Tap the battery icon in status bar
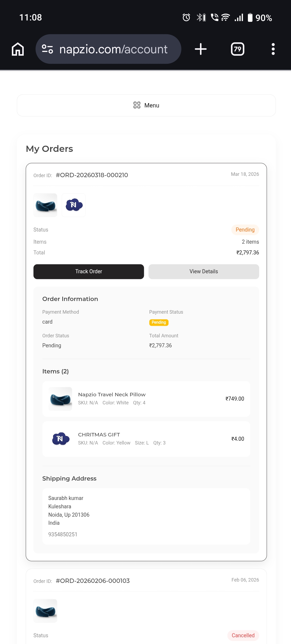291x644 pixels. (250, 17)
